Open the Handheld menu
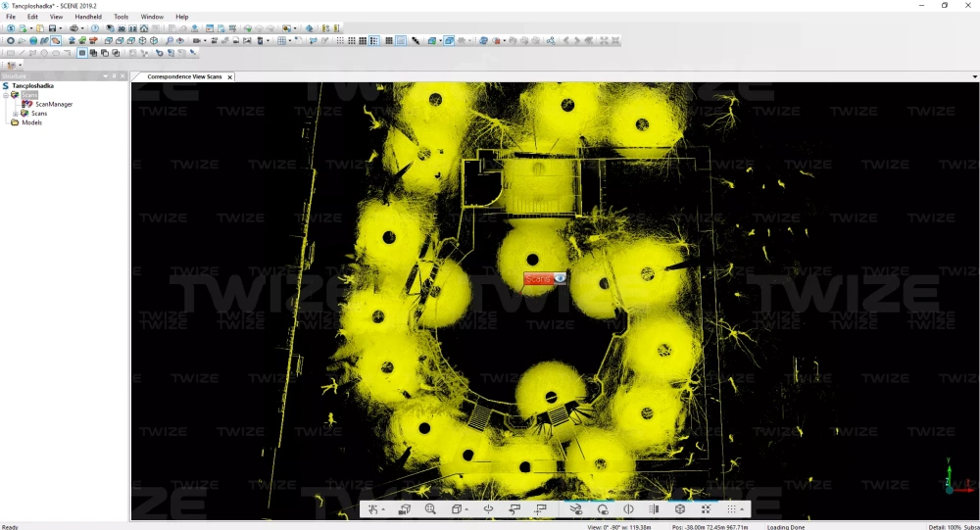Viewport: 980px width, 530px height. click(88, 17)
